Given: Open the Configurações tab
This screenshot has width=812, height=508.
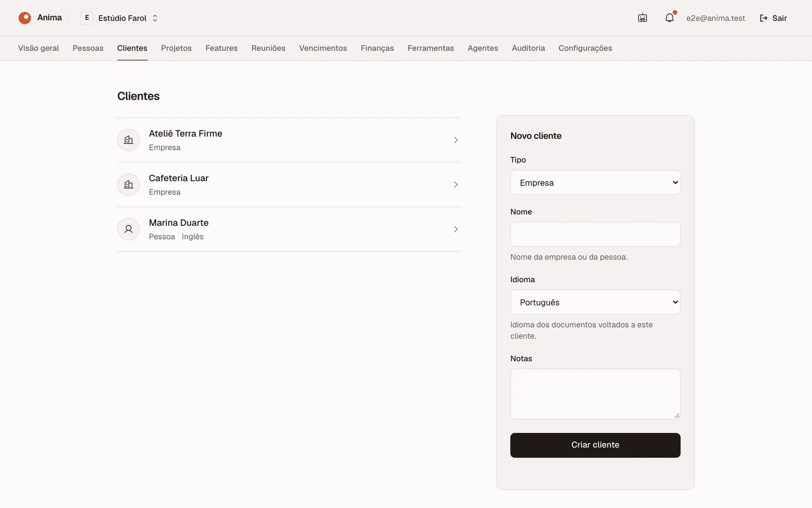Looking at the screenshot, I should click(x=585, y=48).
